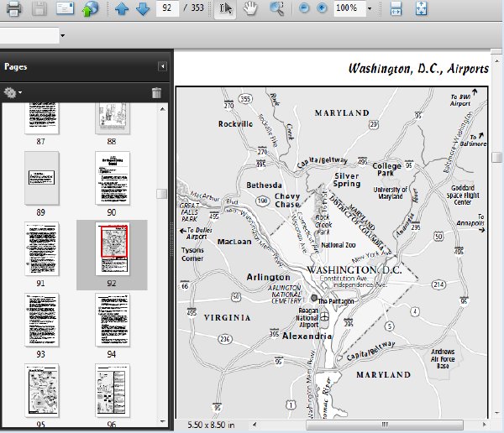
Task: Click the zoom out minus button
Action: point(304,8)
